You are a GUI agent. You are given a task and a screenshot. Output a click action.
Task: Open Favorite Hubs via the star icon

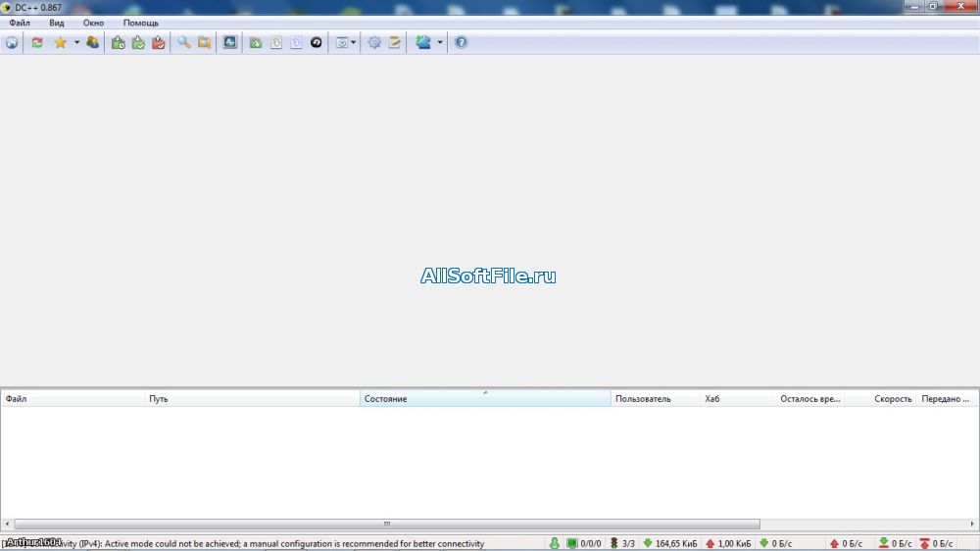[x=60, y=42]
